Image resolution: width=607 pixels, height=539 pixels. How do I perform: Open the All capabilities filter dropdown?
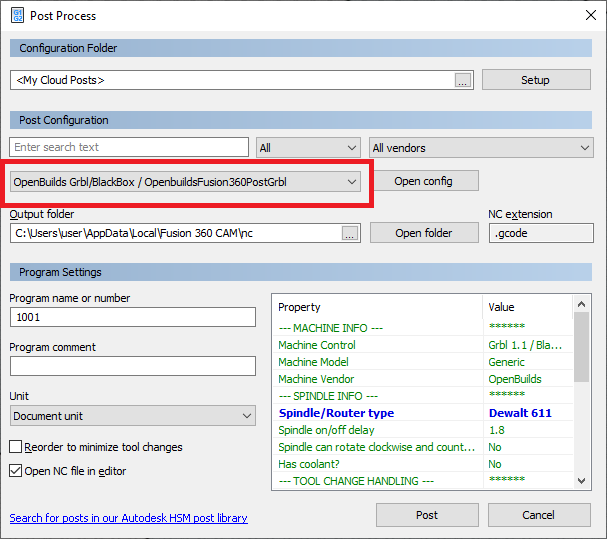pyautogui.click(x=308, y=148)
